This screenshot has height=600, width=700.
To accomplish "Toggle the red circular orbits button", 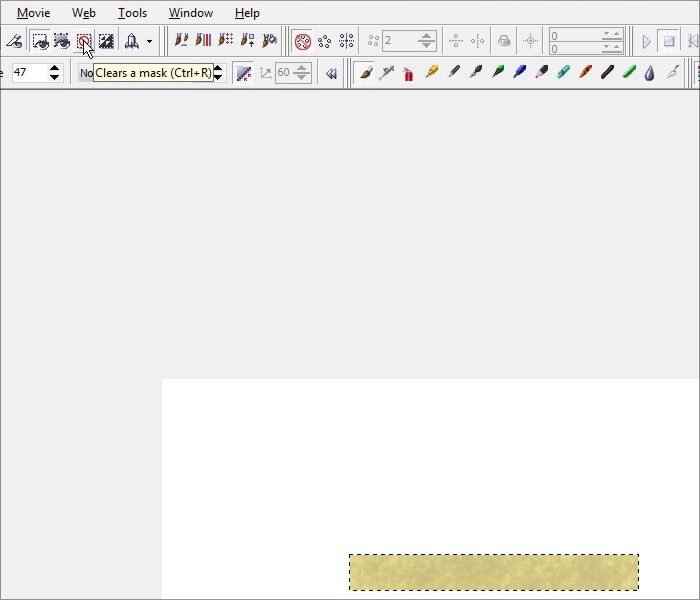I will (302, 41).
